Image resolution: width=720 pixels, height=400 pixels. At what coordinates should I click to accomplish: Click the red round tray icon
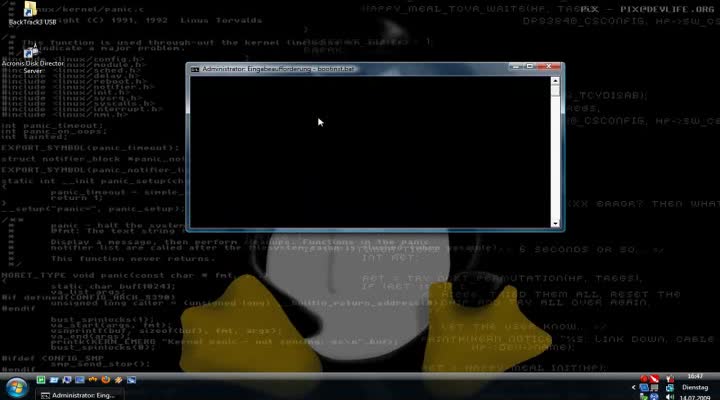click(x=644, y=379)
